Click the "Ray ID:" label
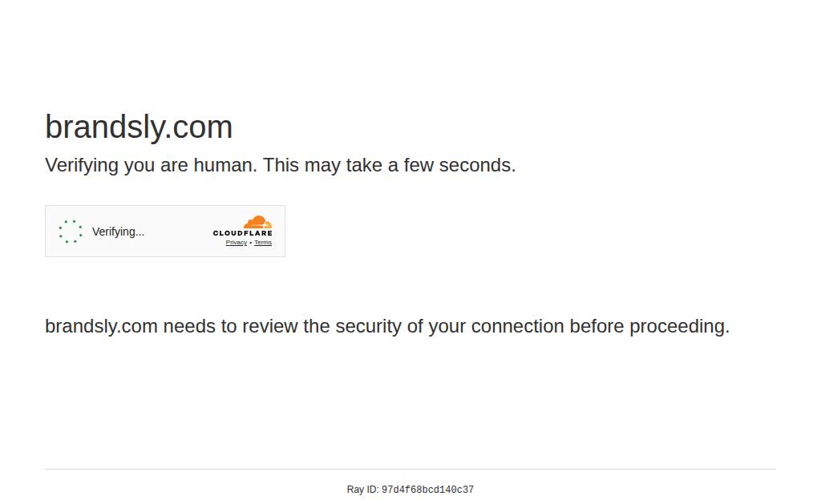 [x=362, y=490]
